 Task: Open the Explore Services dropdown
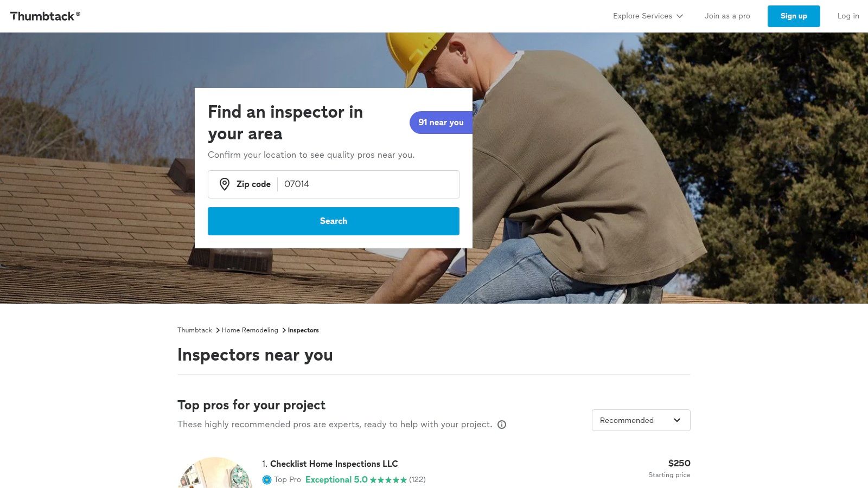click(648, 16)
